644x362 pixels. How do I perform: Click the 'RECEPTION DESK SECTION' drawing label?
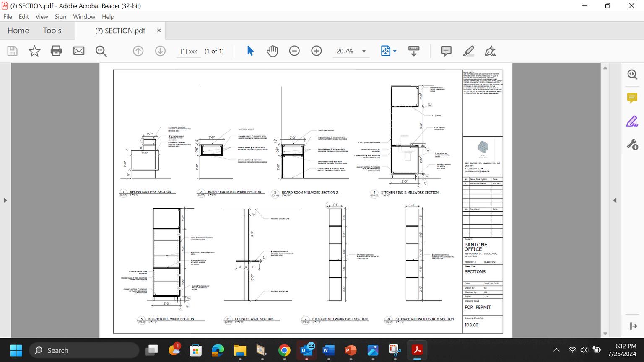point(151,192)
